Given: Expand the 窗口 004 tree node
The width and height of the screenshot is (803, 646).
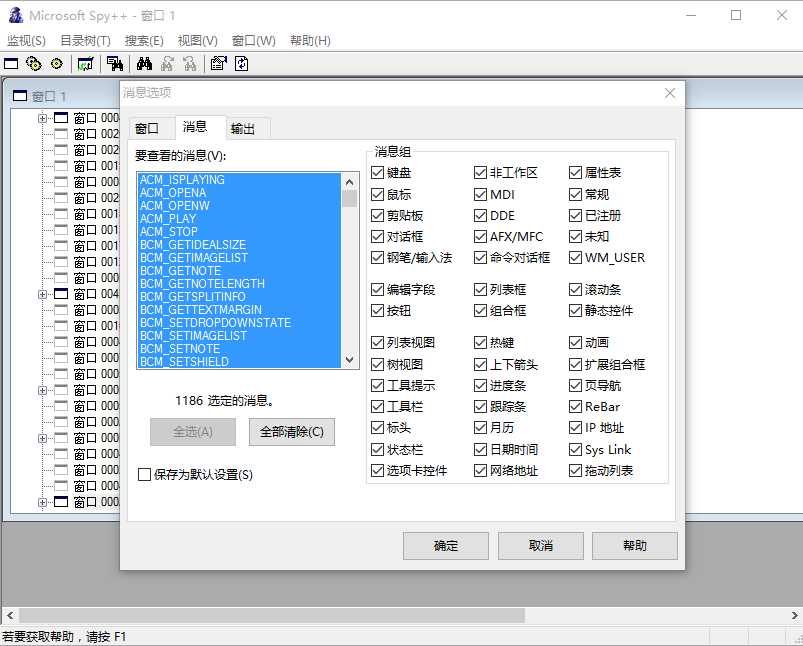Looking at the screenshot, I should coord(43,294).
